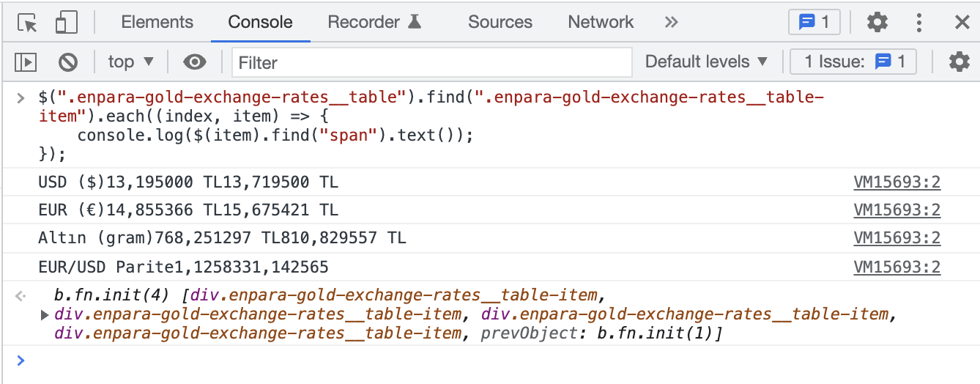This screenshot has width=980, height=384.
Task: Close the DevTools panel
Action: coord(962,23)
